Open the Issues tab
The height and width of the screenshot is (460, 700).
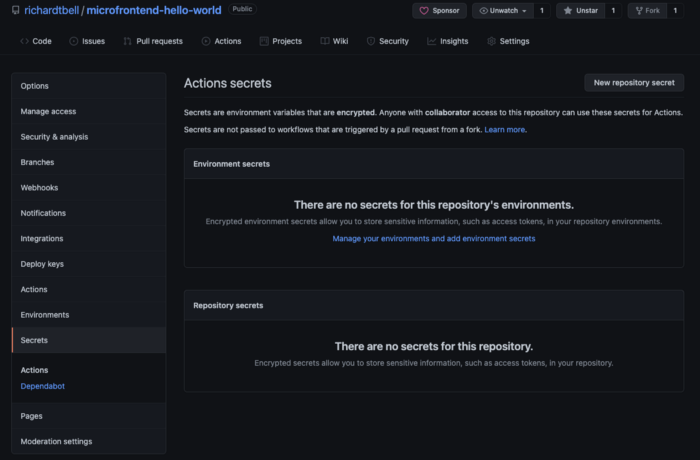(x=87, y=41)
